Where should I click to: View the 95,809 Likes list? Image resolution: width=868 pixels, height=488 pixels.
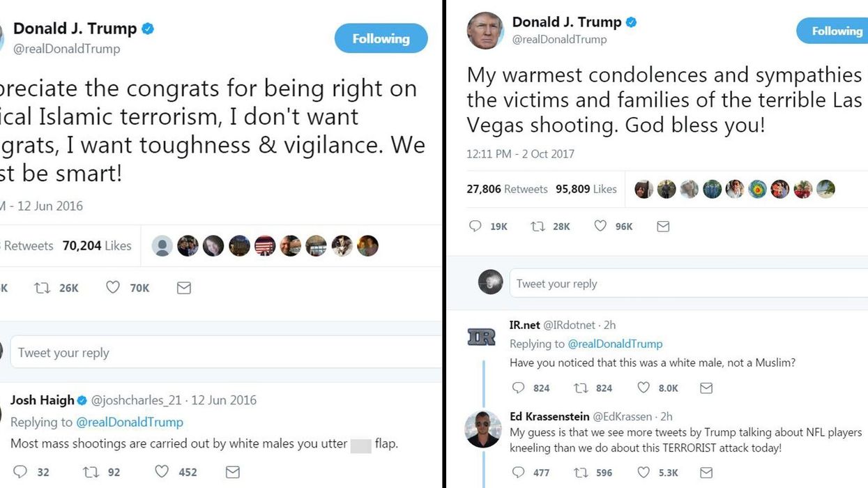coord(586,189)
